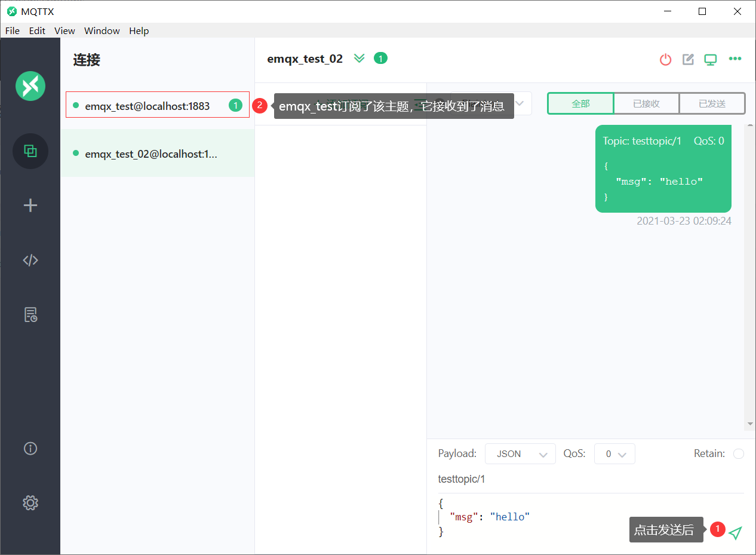Viewport: 756px width, 555px height.
Task: Filter to received messages 已接收 tab
Action: tap(647, 103)
